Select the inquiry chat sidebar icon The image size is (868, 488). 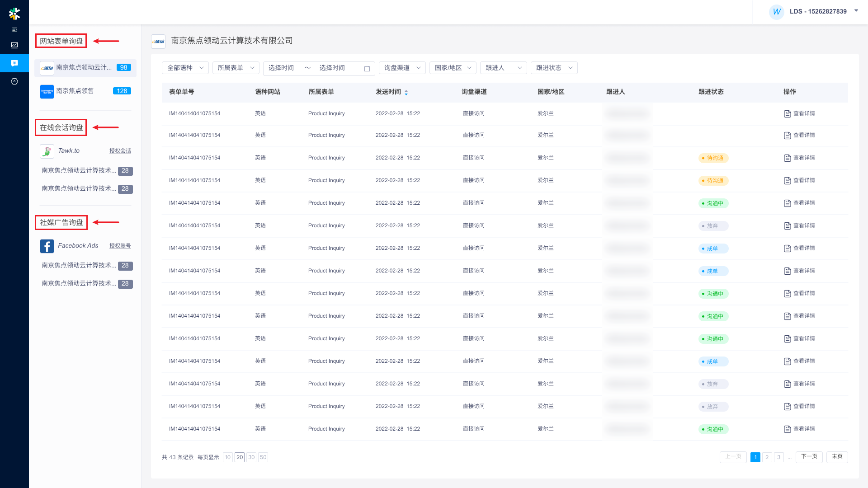[14, 63]
